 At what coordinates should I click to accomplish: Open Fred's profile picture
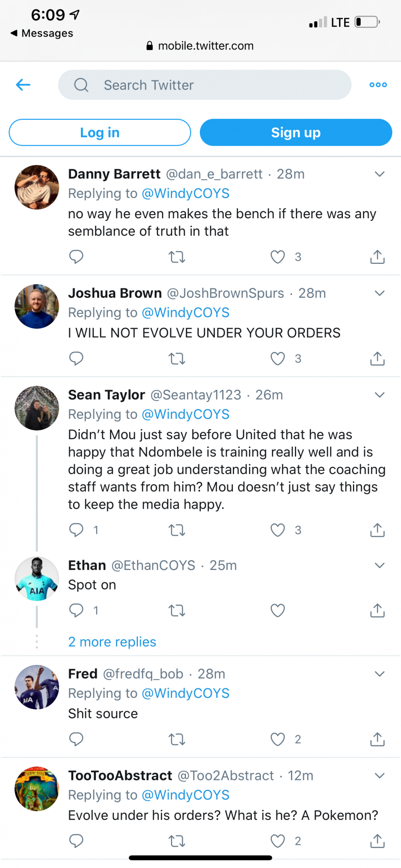(x=37, y=687)
